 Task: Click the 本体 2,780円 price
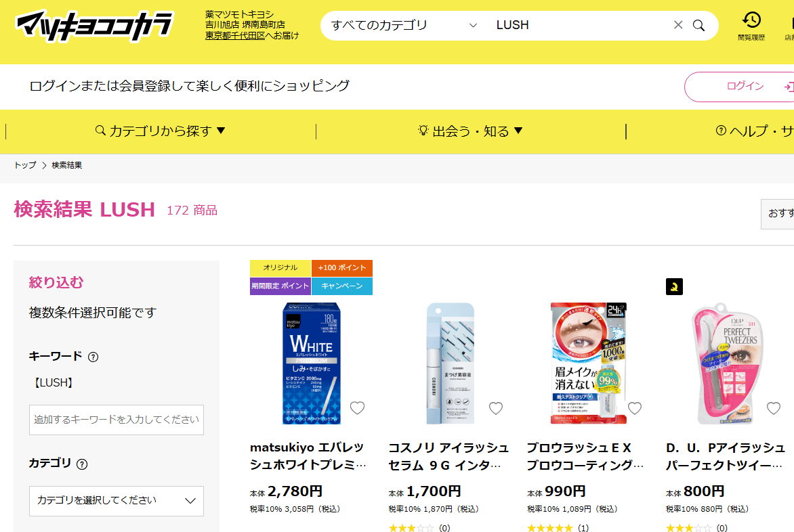click(x=286, y=491)
